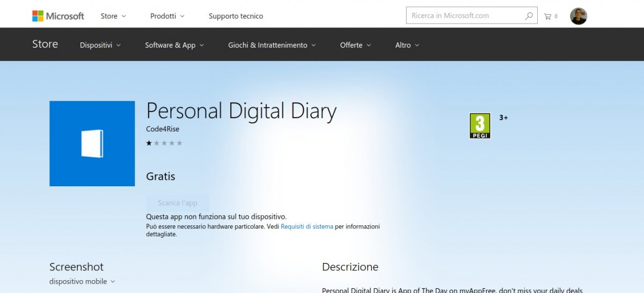Click the star rating under Code4Rise
The image size is (644, 293).
[164, 143]
